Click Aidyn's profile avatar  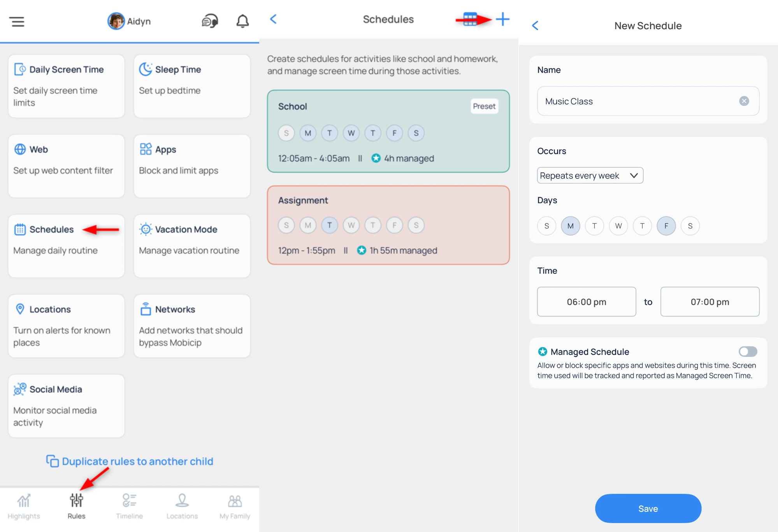[x=116, y=21]
